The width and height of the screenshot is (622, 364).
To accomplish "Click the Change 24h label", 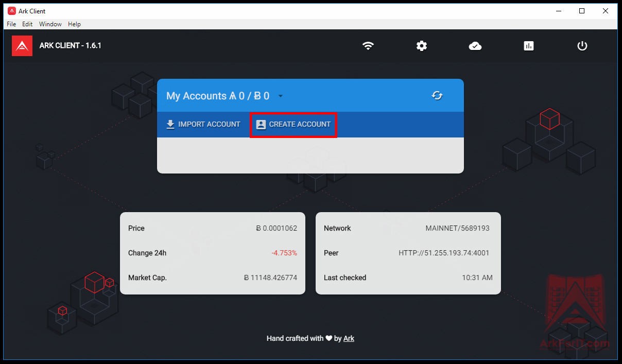I will [x=147, y=253].
